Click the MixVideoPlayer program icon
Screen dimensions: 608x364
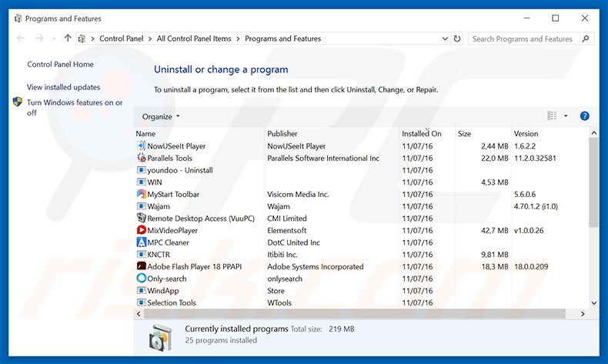(141, 230)
